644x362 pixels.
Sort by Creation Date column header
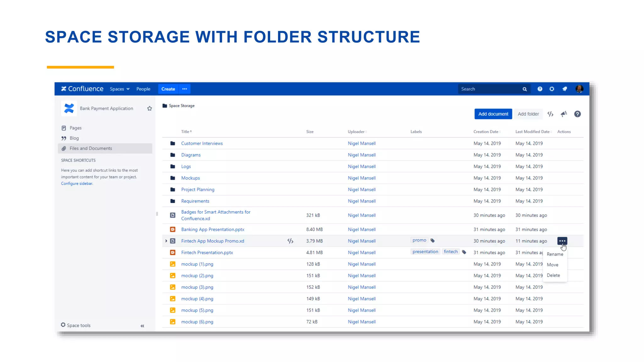487,132
